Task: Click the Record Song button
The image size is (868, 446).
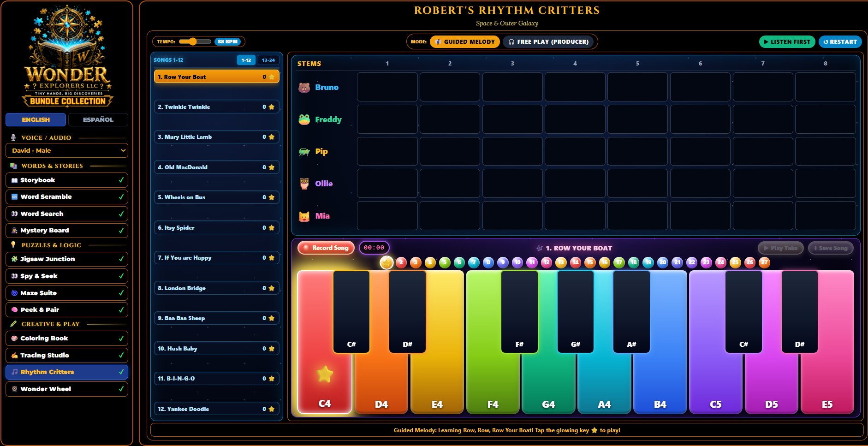Action: pos(326,248)
